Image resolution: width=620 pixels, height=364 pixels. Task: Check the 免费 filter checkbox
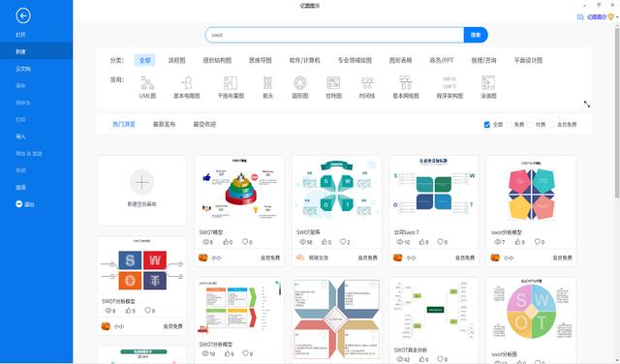(x=509, y=125)
